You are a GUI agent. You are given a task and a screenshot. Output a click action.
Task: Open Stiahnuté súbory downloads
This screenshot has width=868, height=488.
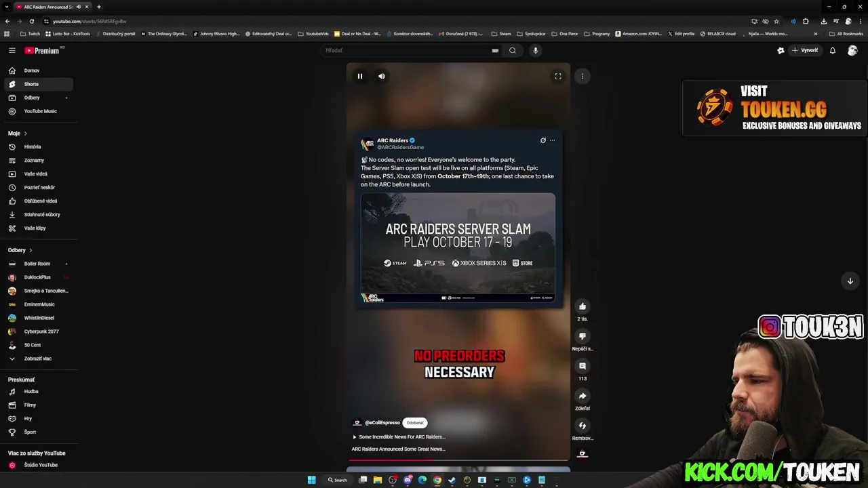point(38,215)
